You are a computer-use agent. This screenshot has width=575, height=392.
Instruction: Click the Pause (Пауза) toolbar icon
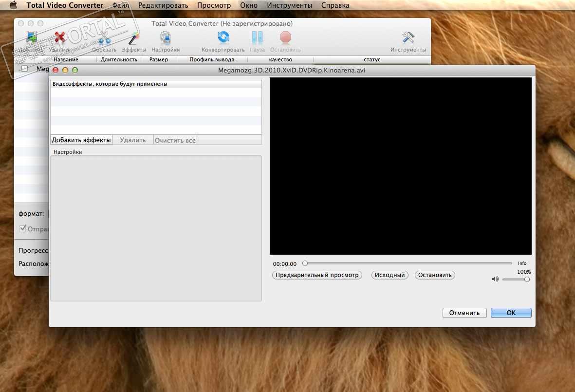(257, 37)
